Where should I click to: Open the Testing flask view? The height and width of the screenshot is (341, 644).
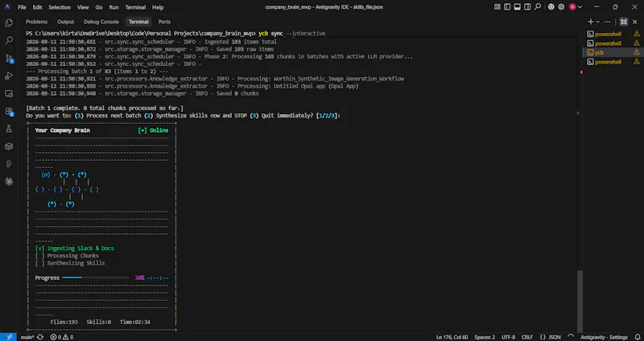[x=9, y=129]
